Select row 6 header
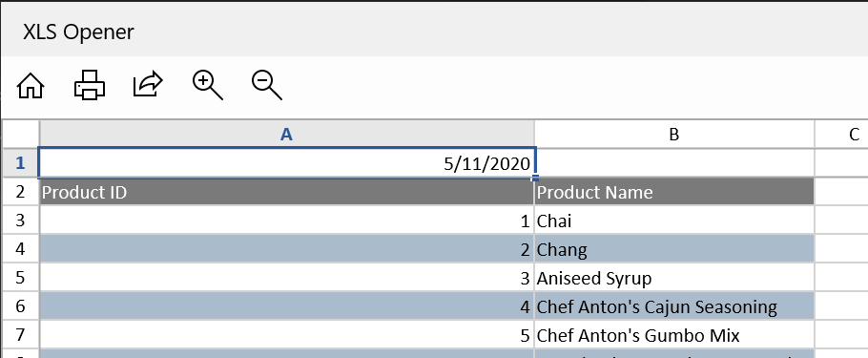The image size is (868, 358). click(x=20, y=305)
